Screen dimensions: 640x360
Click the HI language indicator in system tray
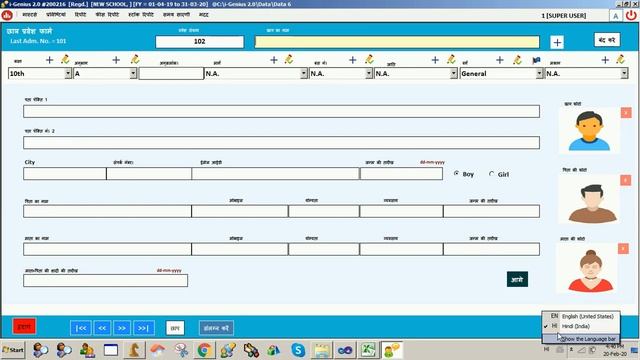[x=546, y=349]
